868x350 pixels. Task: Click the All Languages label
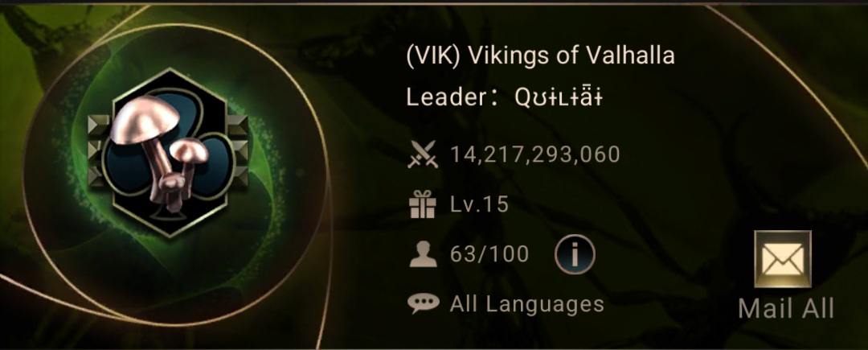[526, 304]
